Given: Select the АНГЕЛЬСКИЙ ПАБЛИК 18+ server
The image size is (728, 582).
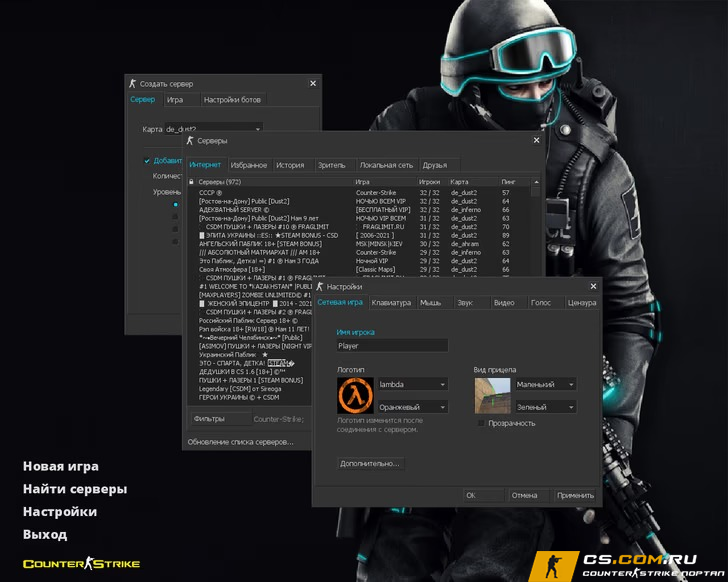Looking at the screenshot, I should pyautogui.click(x=359, y=244).
